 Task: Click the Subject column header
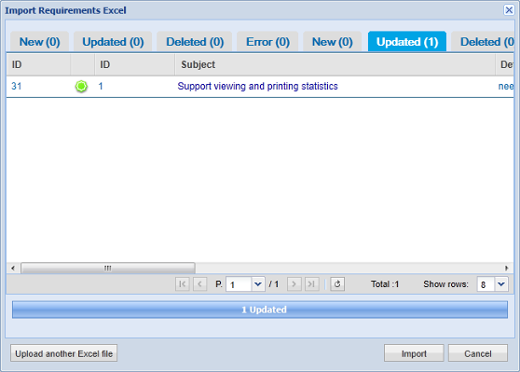tap(335, 65)
